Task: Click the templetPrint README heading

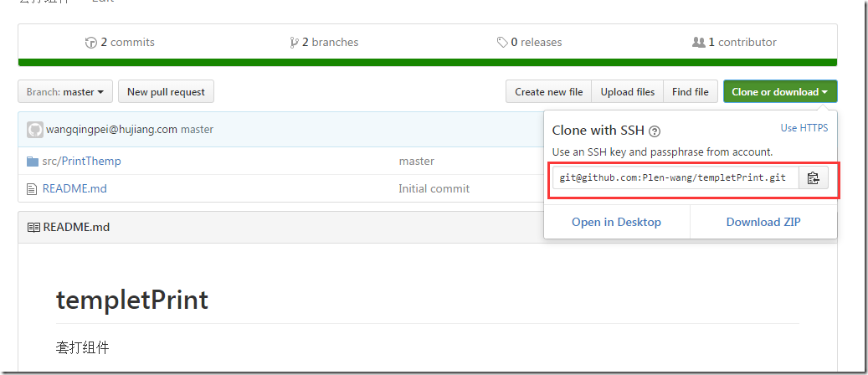Action: click(x=132, y=301)
